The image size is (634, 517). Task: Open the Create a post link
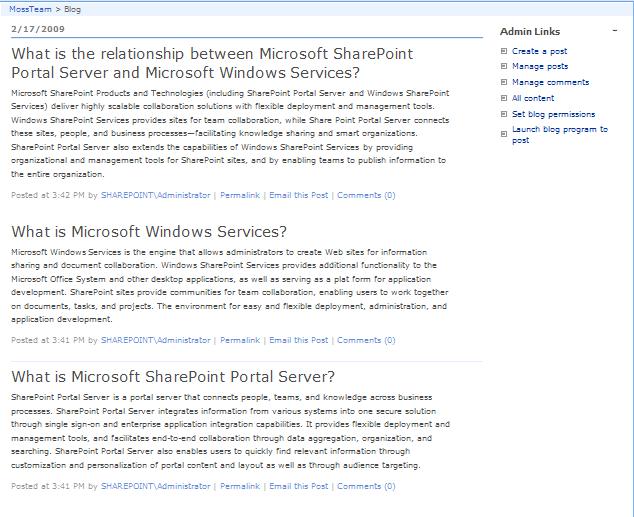(539, 51)
